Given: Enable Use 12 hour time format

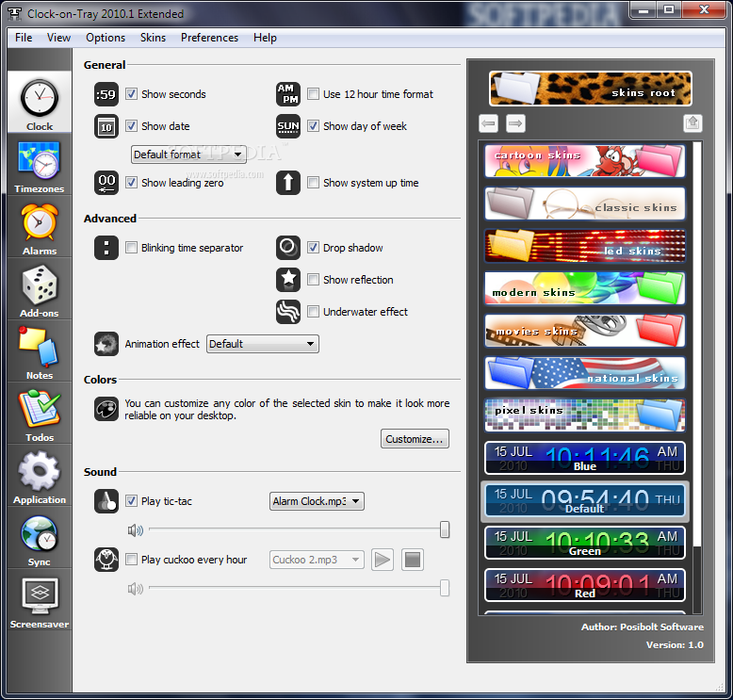Looking at the screenshot, I should [313, 94].
